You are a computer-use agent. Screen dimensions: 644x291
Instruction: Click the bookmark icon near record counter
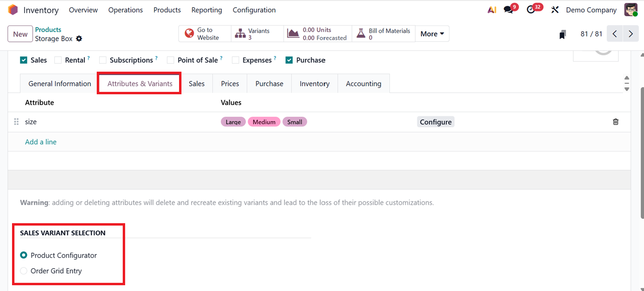(x=562, y=34)
